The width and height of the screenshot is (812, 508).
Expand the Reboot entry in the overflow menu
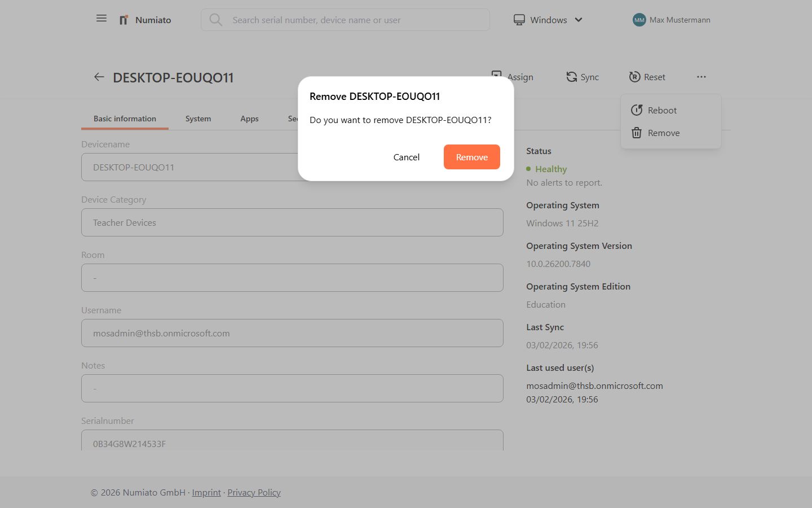pyautogui.click(x=662, y=110)
